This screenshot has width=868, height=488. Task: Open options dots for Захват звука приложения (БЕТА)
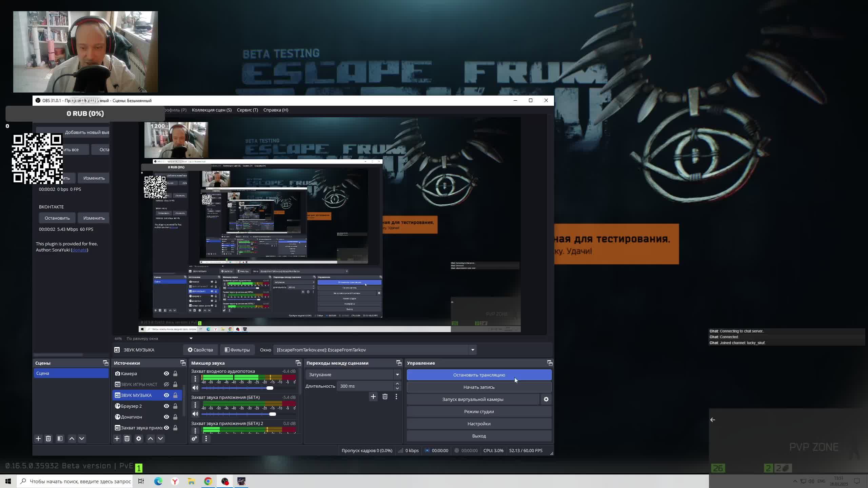195,405
